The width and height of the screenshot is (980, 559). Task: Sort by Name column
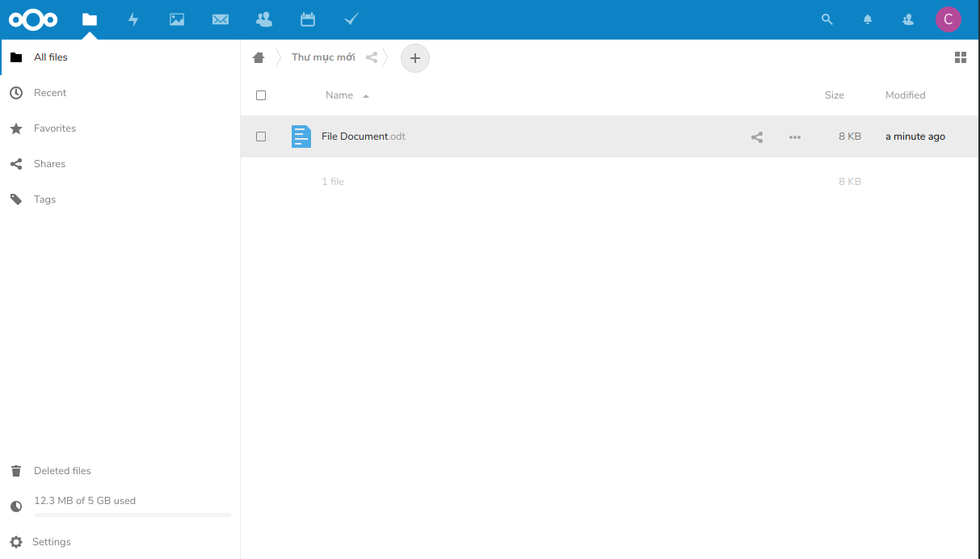pos(339,95)
